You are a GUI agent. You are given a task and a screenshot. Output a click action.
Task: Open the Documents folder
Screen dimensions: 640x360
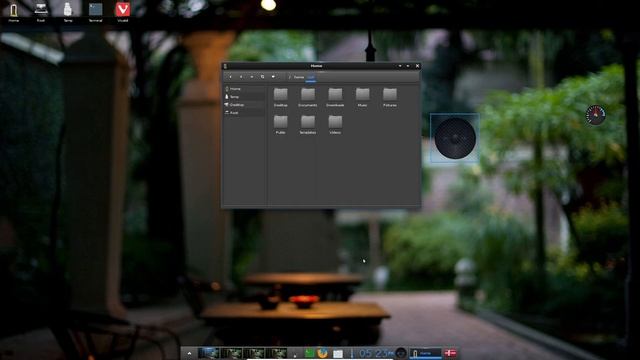308,98
